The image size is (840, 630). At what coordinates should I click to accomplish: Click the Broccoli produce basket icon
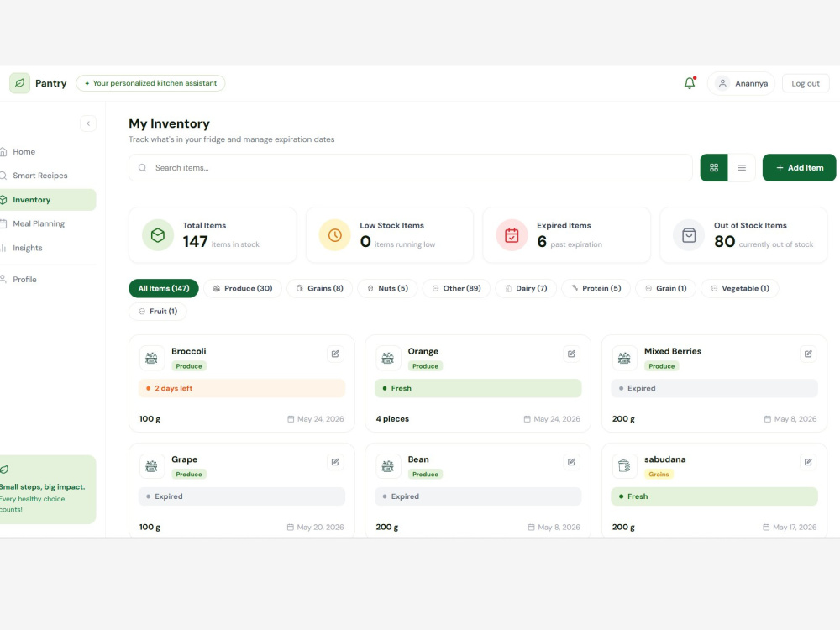[x=151, y=359]
